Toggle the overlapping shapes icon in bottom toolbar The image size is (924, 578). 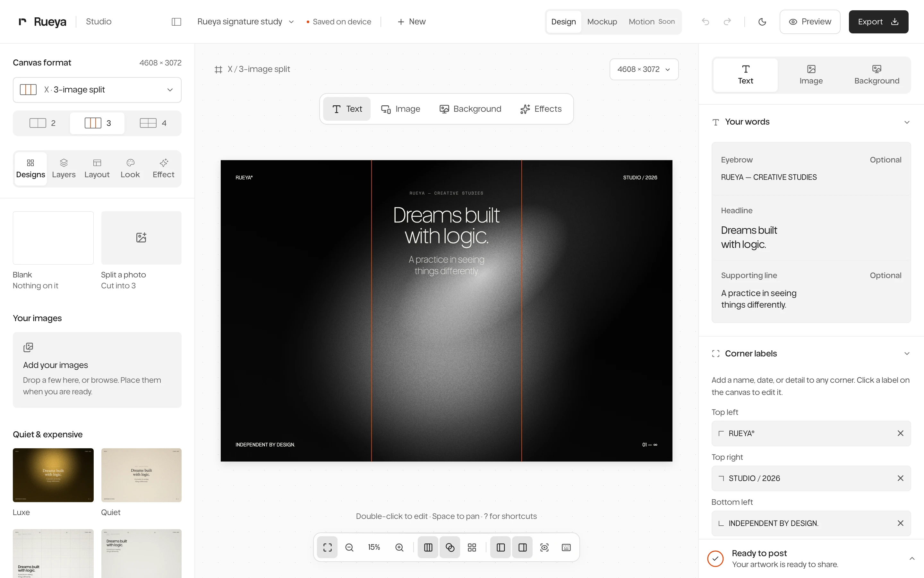(450, 547)
